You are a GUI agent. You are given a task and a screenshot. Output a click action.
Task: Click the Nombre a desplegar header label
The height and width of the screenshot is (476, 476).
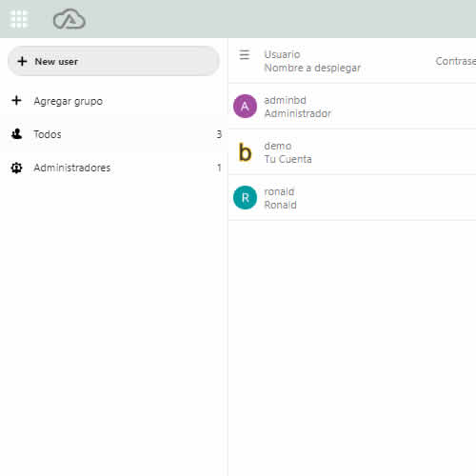(312, 68)
